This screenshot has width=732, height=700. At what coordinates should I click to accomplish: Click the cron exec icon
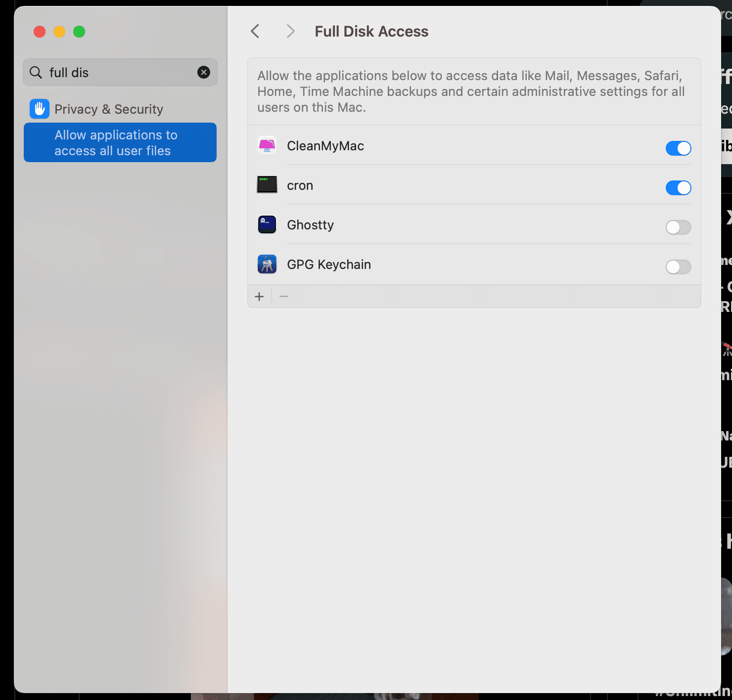point(267,185)
